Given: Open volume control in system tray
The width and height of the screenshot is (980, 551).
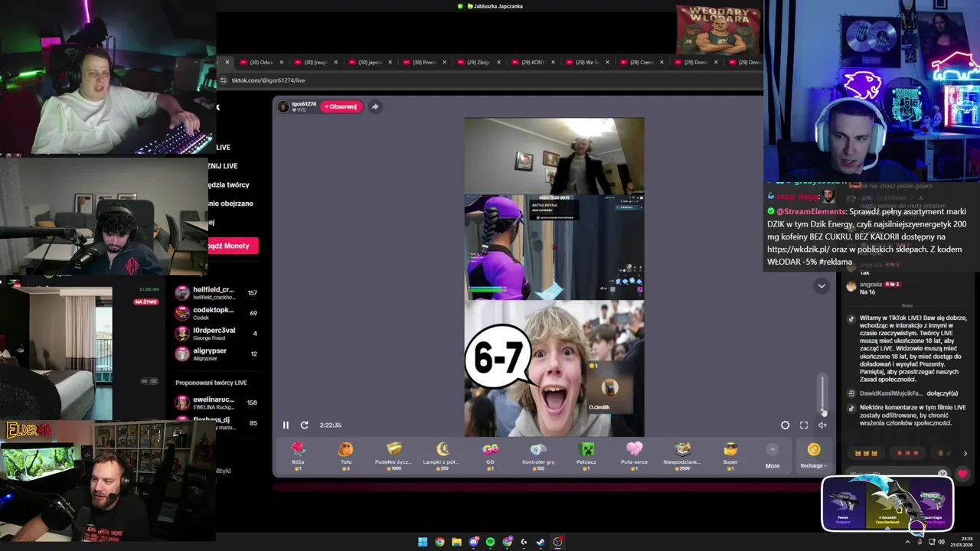Looking at the screenshot, I should (941, 542).
